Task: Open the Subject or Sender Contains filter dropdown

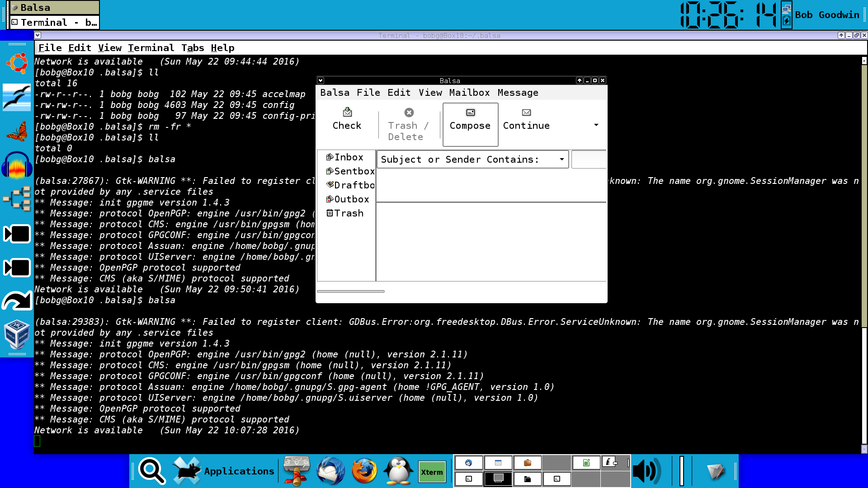Action: pos(473,160)
